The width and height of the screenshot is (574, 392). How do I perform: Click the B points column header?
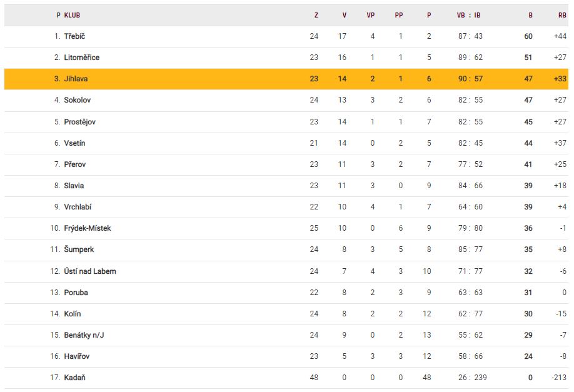click(530, 15)
